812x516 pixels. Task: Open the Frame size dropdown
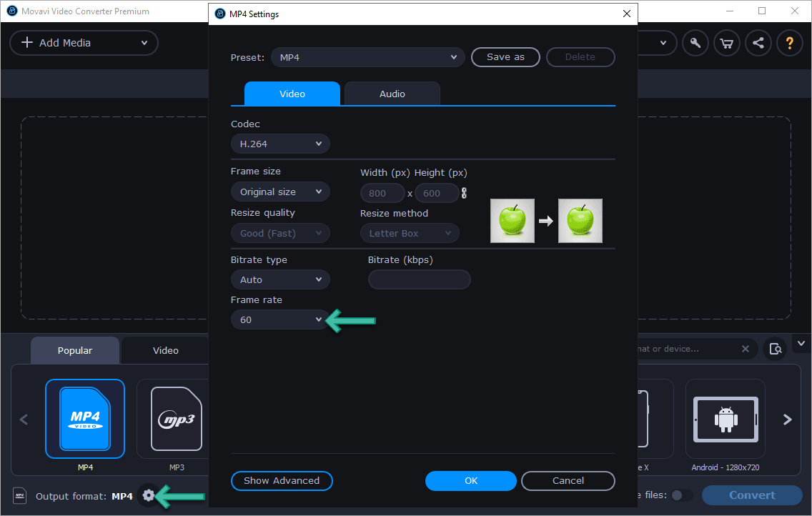(x=280, y=192)
